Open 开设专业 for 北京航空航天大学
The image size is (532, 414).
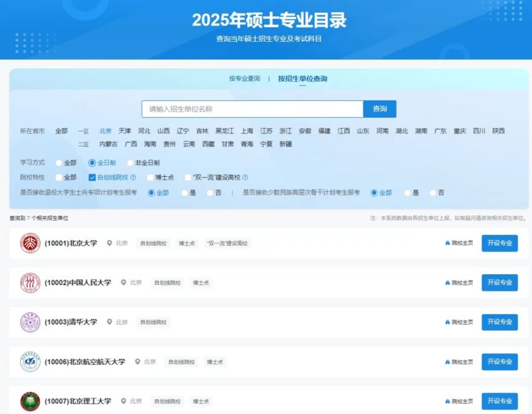click(x=500, y=362)
